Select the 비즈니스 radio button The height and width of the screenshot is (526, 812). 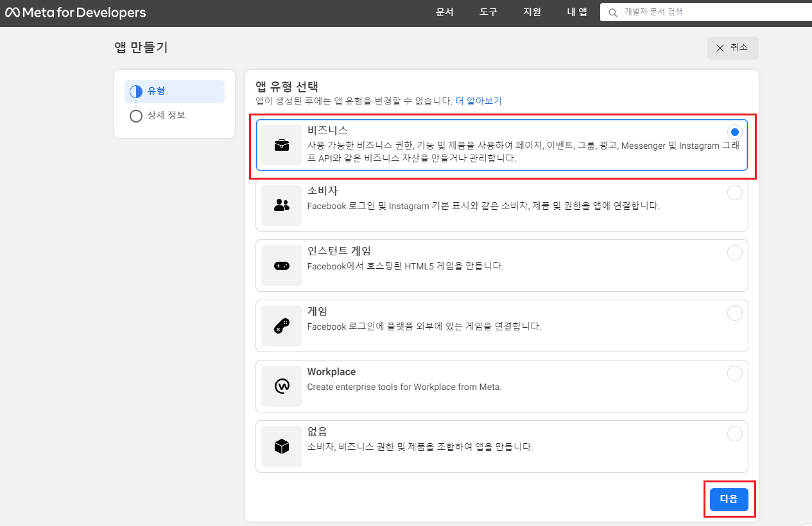tap(735, 132)
